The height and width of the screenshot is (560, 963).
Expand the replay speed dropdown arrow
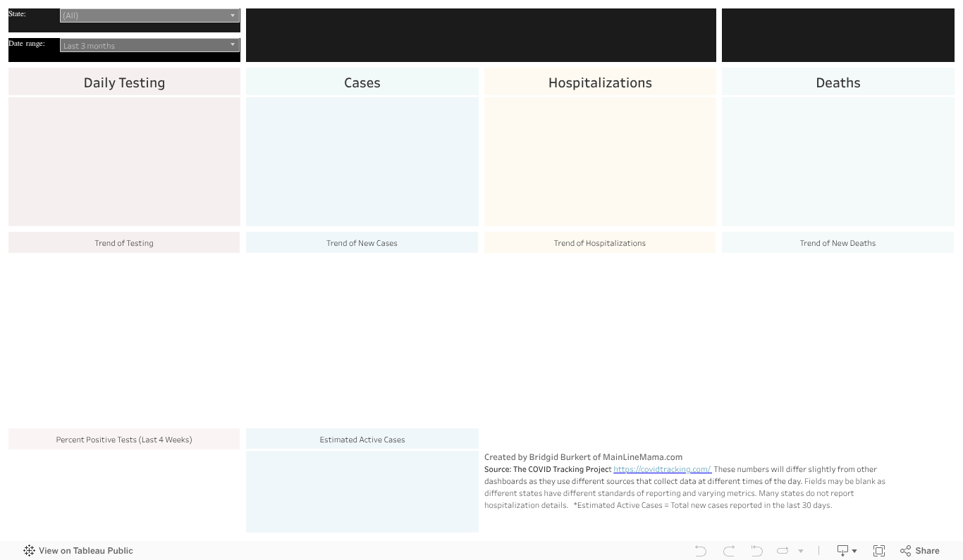801,551
